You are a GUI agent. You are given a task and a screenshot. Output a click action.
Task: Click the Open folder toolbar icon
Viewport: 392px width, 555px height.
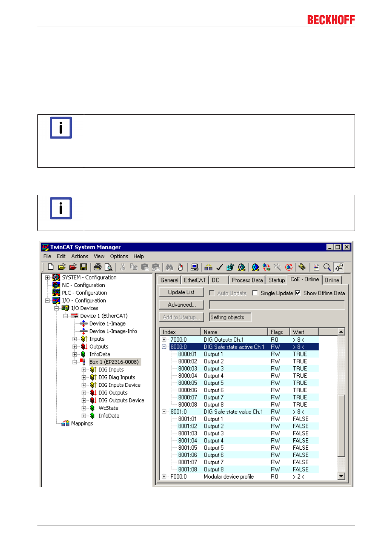[62, 267]
